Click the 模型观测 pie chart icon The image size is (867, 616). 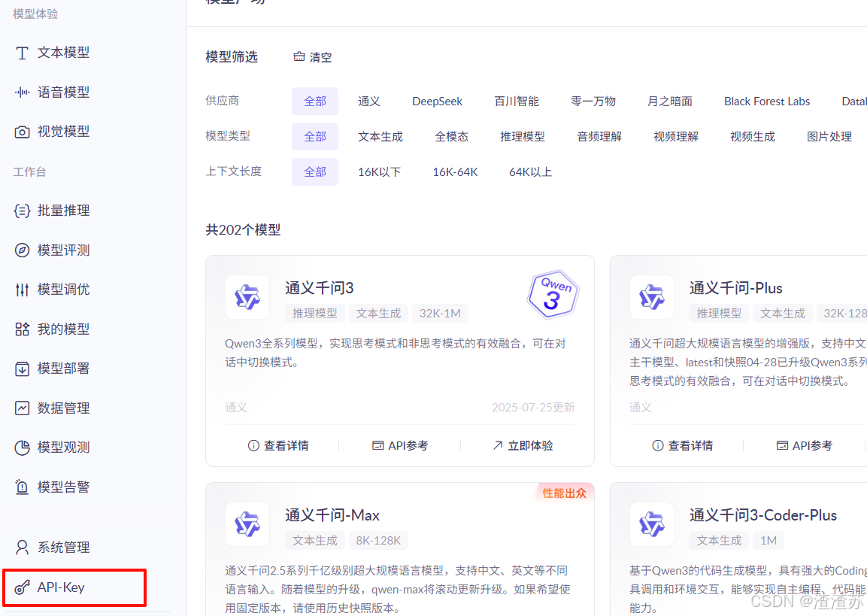[x=22, y=448]
